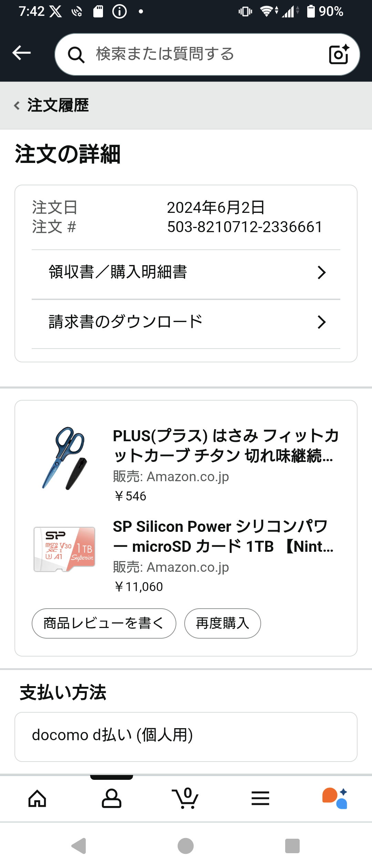Open the account profile tab
Viewport: 372px width, 868px height.
click(x=112, y=798)
